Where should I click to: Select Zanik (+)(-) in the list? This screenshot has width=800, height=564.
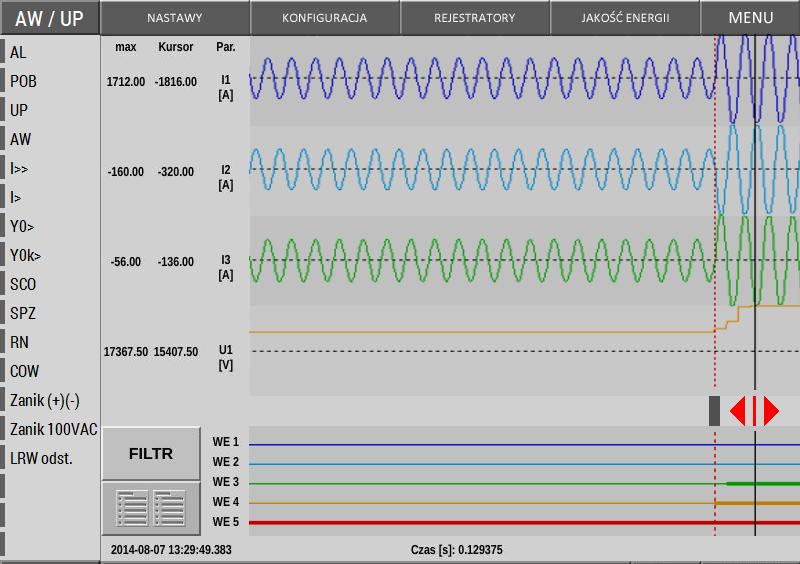45,401
